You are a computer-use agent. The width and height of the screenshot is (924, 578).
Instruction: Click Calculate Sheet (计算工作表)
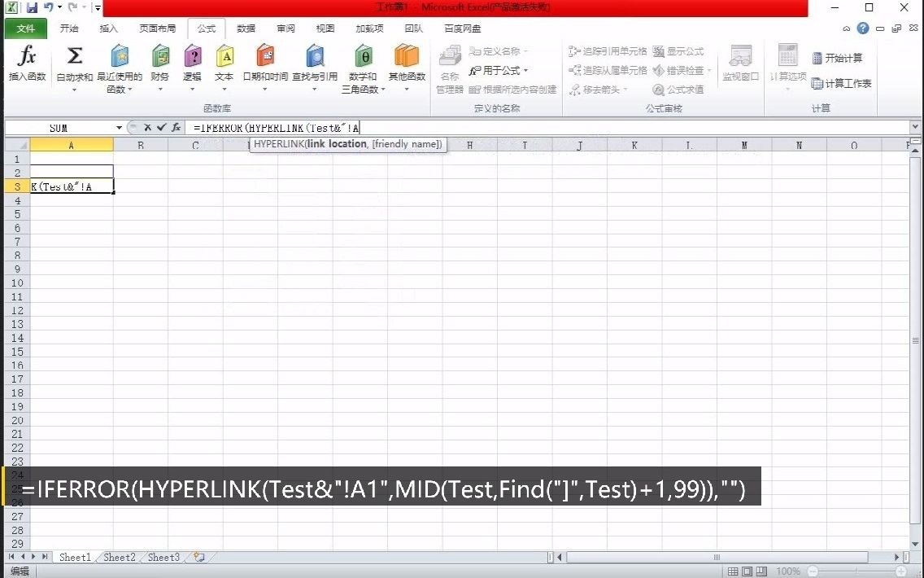click(842, 82)
